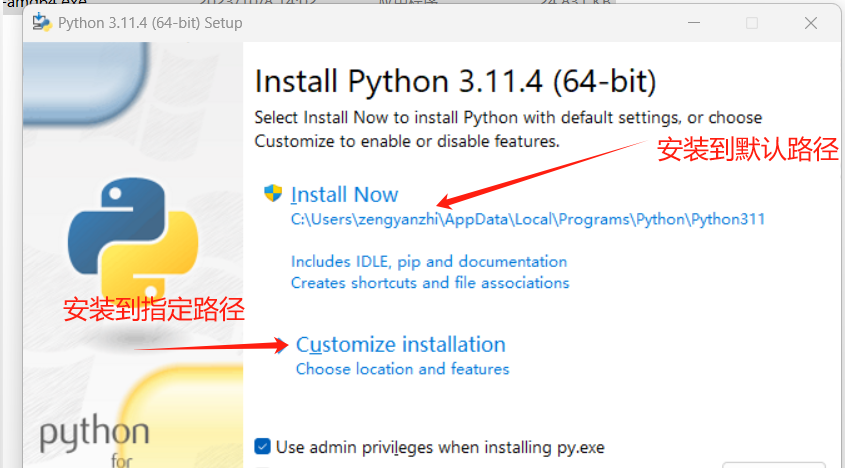Start installation with Install Now
Screen dimensions: 845x468
[x=345, y=195]
